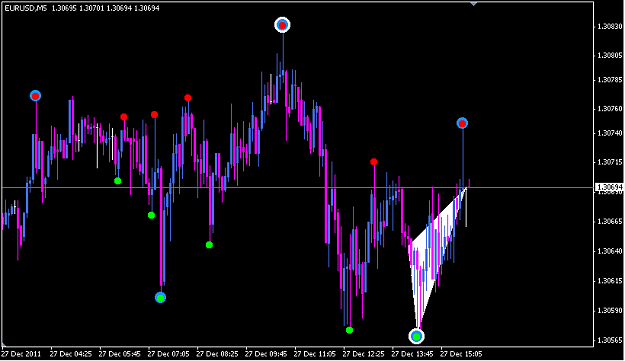Click the 1.30715 price axis label

coord(609,162)
